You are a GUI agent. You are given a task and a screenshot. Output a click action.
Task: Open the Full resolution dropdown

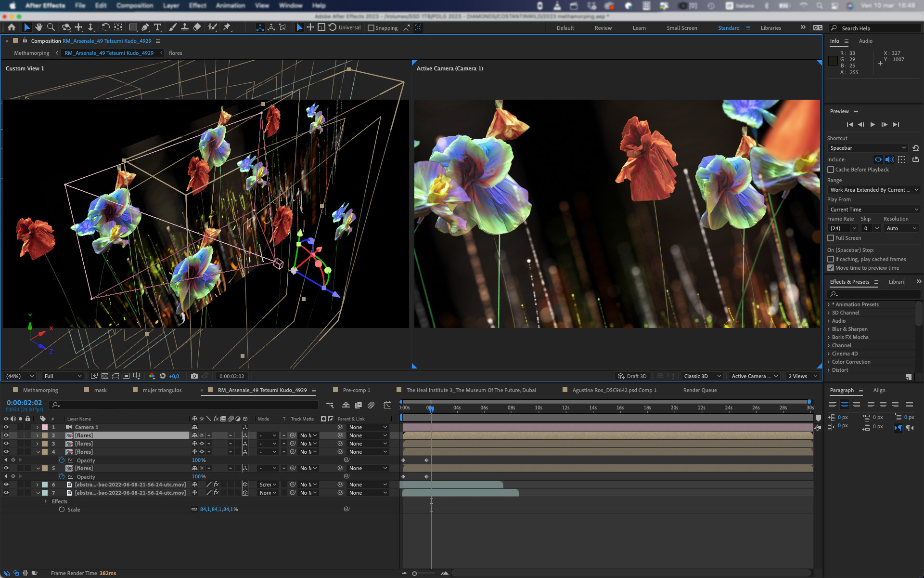coord(63,376)
